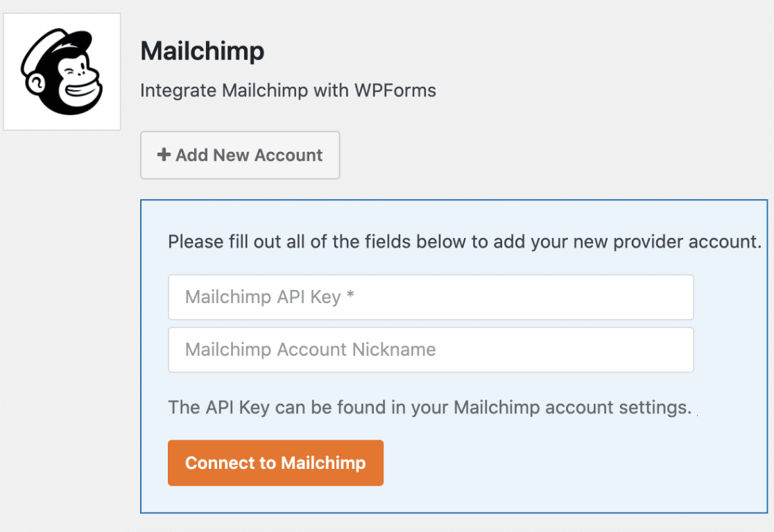
Task: Click the plus icon beside Add New Account
Action: click(164, 155)
